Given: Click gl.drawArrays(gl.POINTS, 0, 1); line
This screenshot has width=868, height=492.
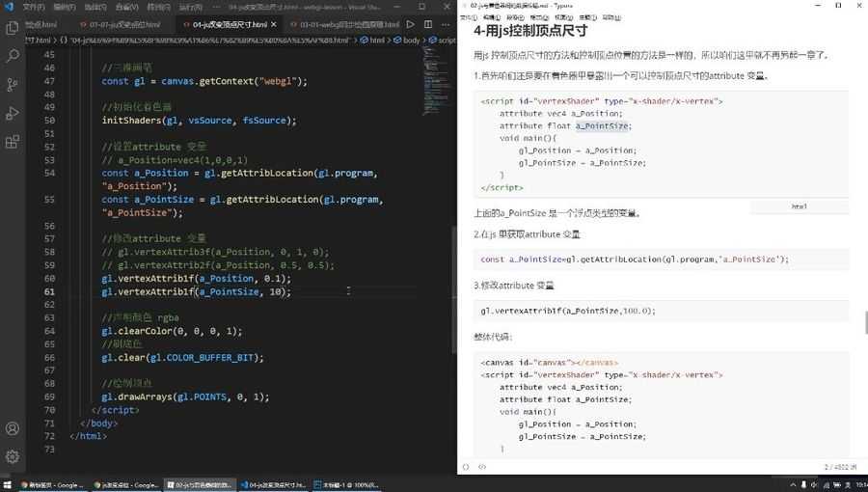Looking at the screenshot, I should 185,396.
